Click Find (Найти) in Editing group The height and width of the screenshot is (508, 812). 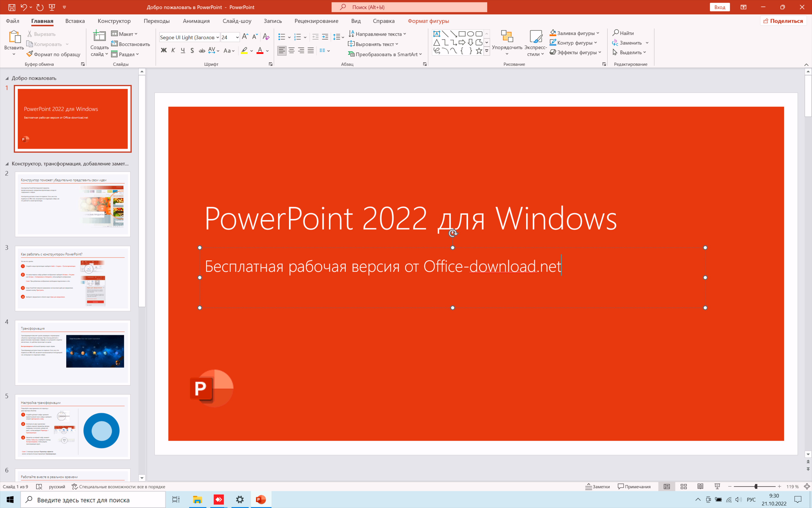(x=623, y=33)
